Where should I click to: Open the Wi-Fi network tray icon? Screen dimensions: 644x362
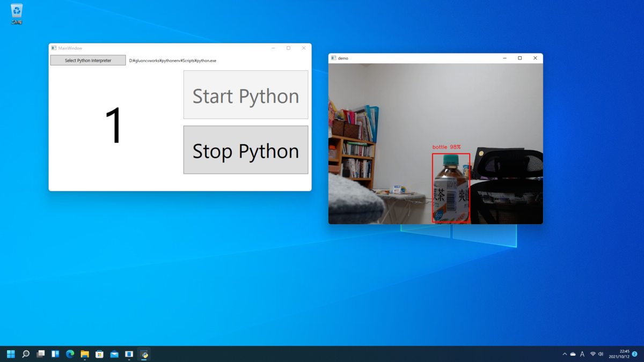click(593, 354)
